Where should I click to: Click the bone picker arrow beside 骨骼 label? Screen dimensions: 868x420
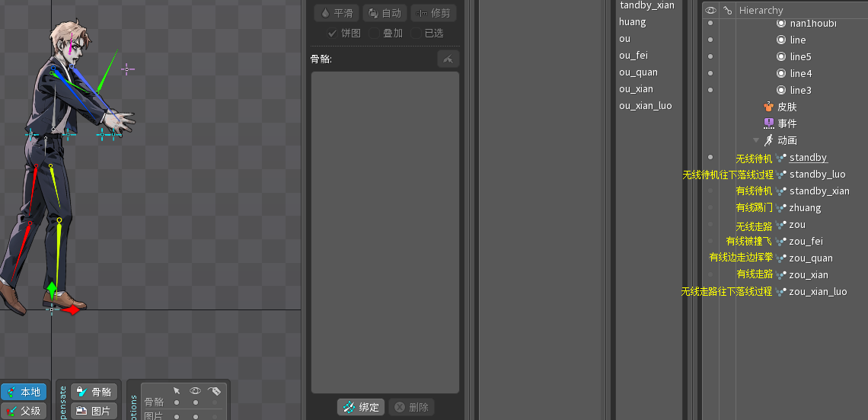coord(448,59)
